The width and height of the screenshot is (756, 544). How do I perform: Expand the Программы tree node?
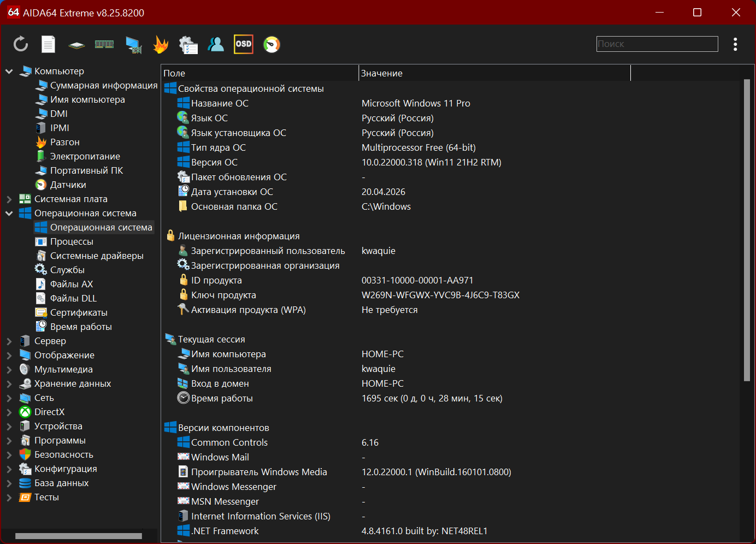point(9,440)
